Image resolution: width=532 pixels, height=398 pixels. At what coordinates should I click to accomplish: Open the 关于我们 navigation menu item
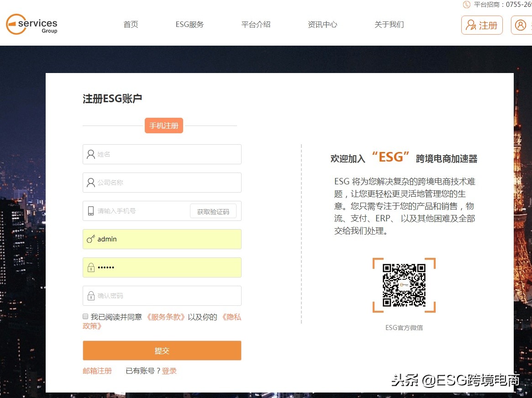point(389,25)
